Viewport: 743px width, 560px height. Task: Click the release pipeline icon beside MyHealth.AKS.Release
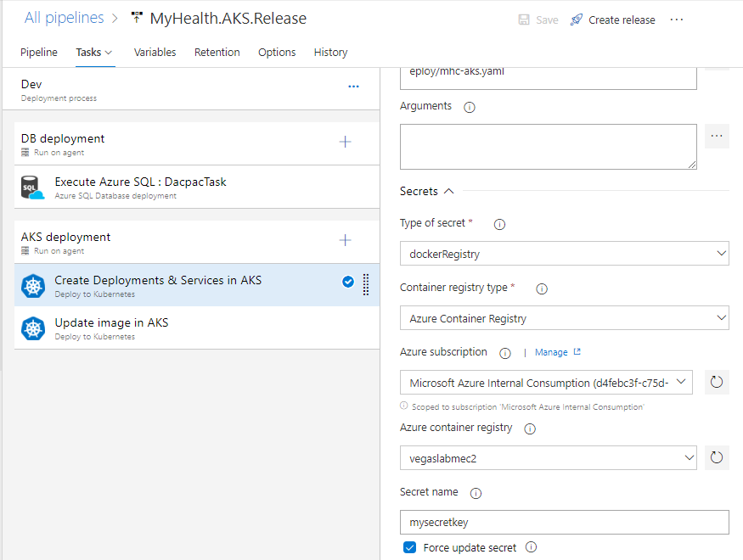(x=137, y=18)
